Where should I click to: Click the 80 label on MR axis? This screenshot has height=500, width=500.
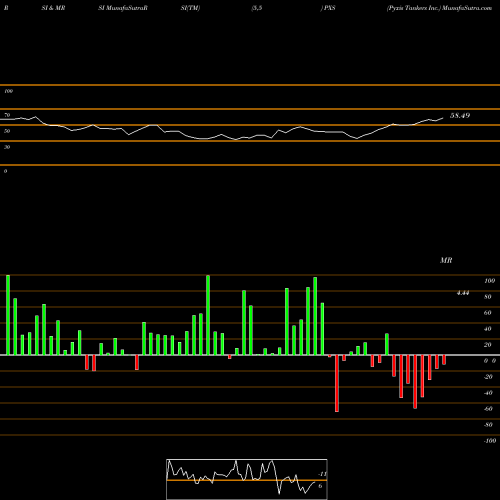[488, 297]
